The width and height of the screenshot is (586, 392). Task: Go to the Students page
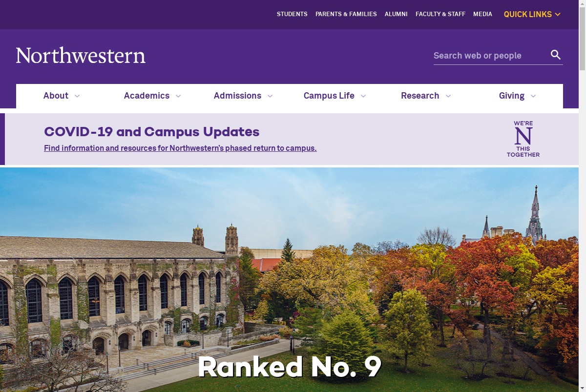point(292,14)
